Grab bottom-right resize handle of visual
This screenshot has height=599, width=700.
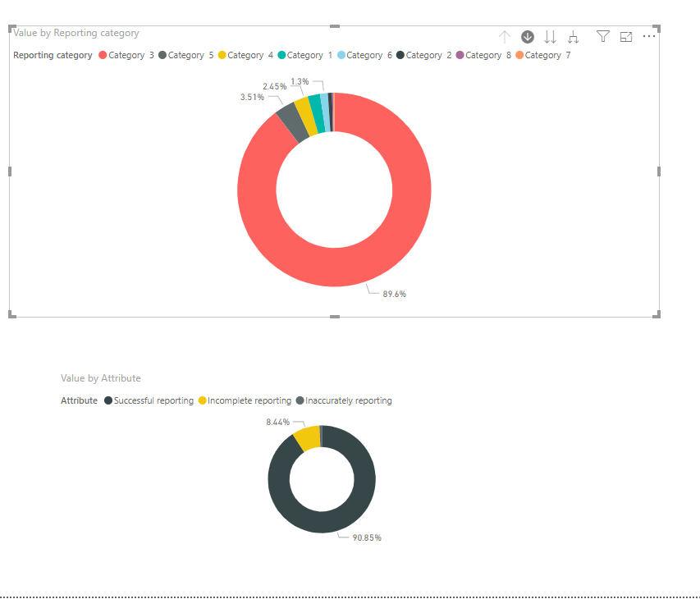[x=657, y=314]
